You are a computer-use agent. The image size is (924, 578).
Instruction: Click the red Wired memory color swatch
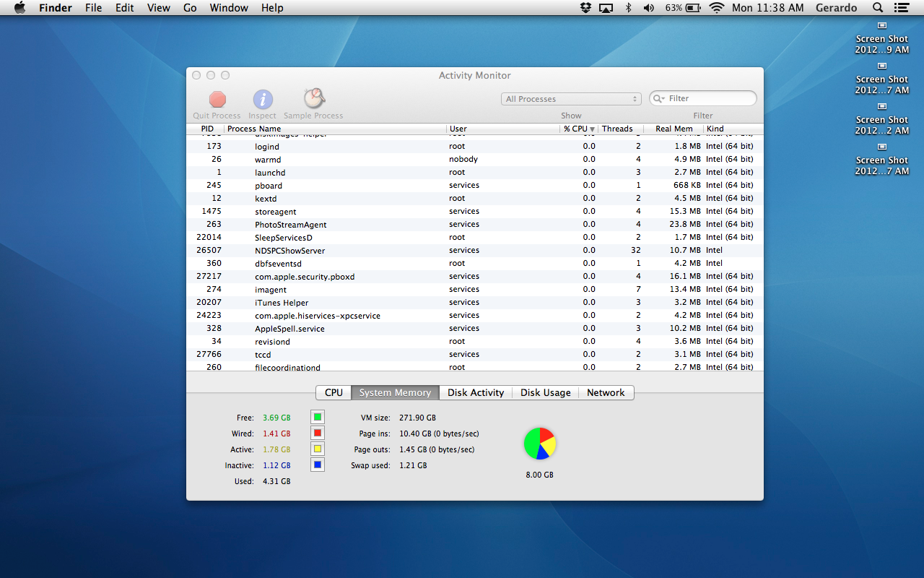[x=318, y=433]
